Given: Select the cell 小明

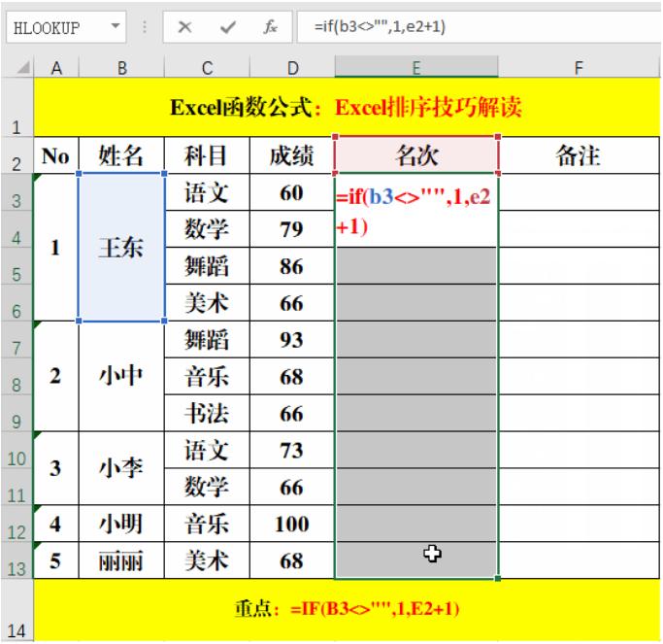Looking at the screenshot, I should click(x=121, y=524).
